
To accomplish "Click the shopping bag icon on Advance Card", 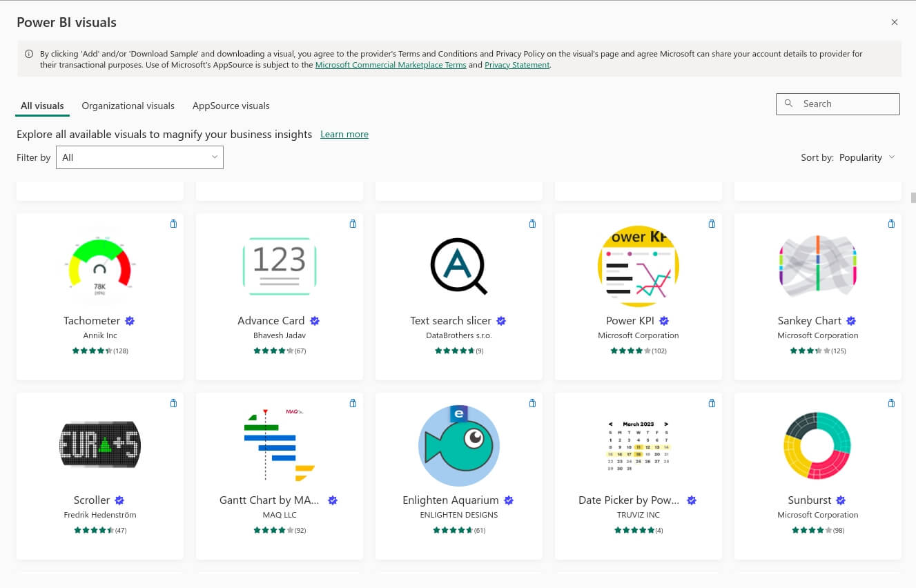I will point(353,224).
